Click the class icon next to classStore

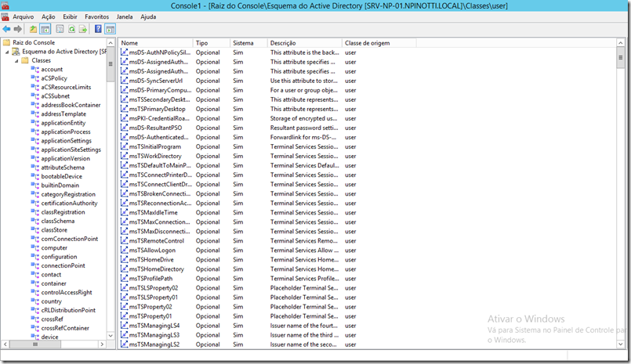coord(35,230)
